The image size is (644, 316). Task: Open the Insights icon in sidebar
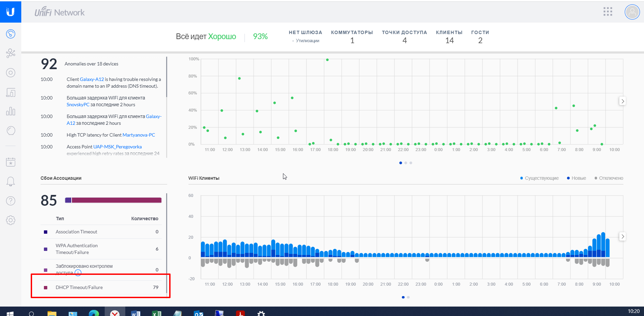pos(11,131)
